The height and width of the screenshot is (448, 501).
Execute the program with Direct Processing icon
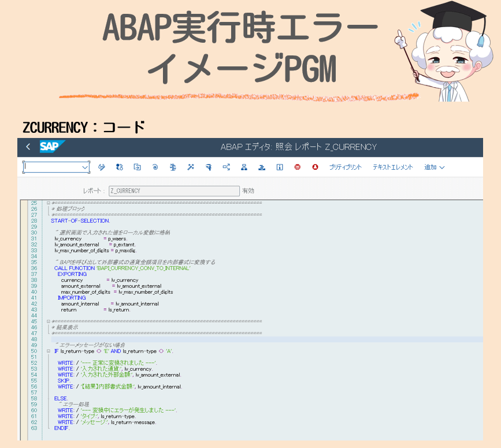208,167
